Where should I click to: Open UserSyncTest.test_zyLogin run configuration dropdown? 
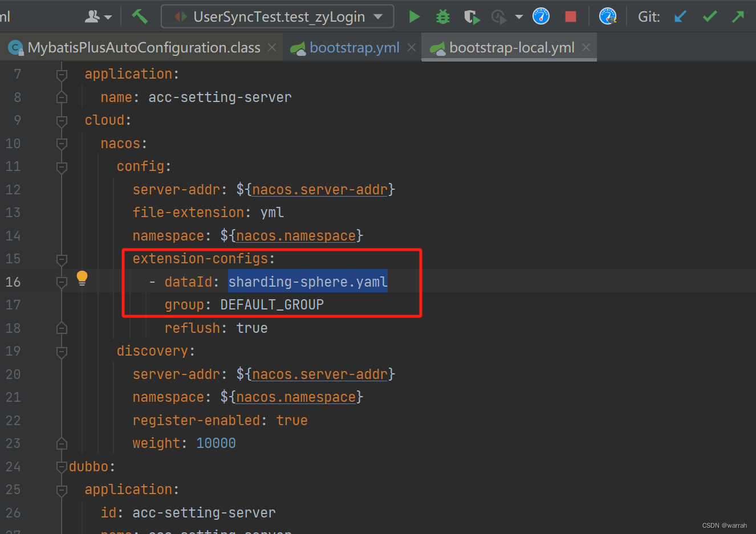tap(278, 17)
